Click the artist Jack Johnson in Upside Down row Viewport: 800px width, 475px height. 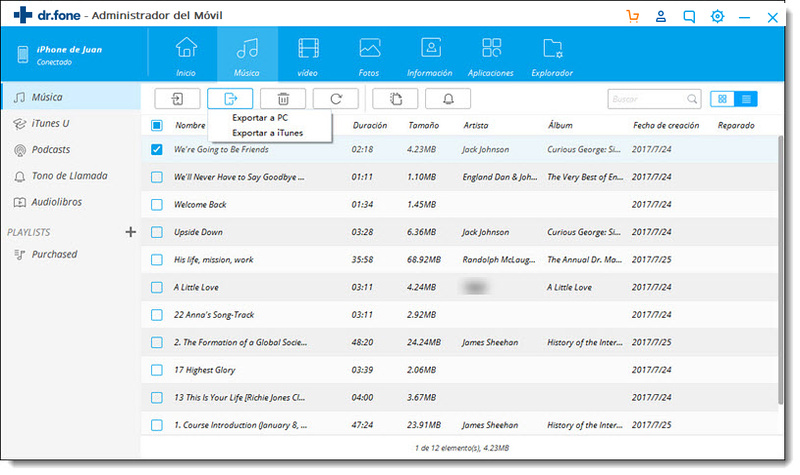[485, 232]
